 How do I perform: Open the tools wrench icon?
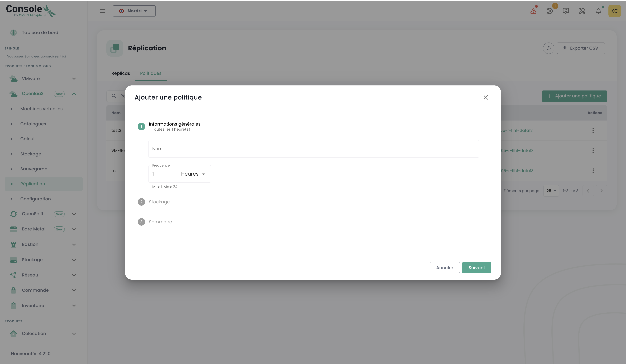point(582,11)
